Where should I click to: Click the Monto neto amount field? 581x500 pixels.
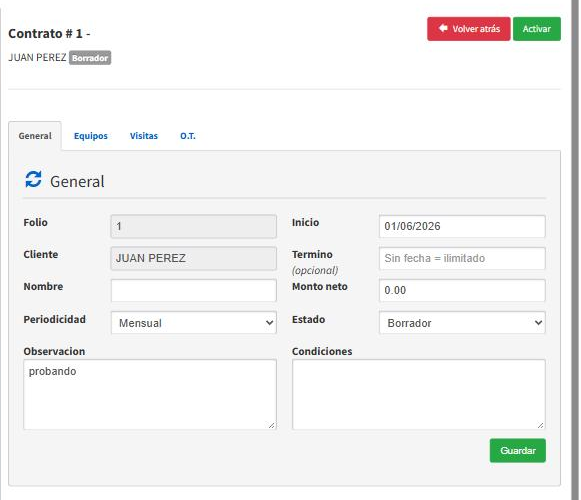462,290
